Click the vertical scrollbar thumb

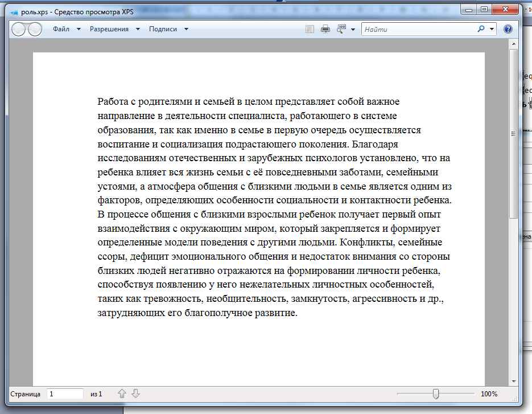point(513,133)
